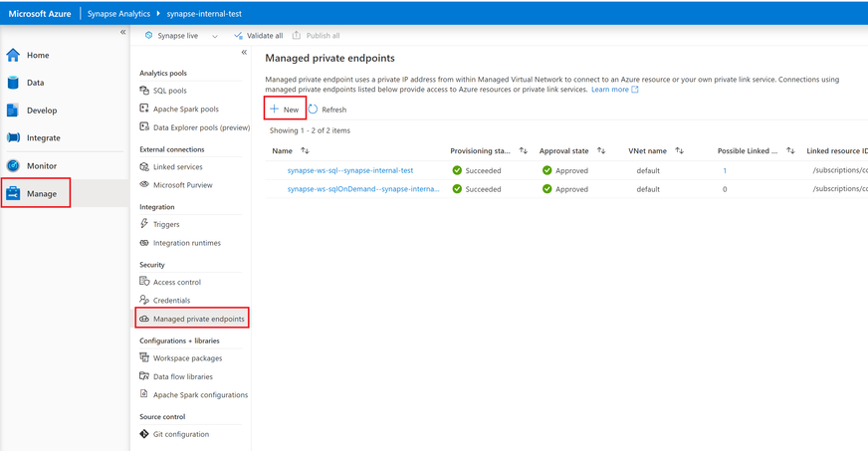Go to Develop in the navigation
The image size is (868, 451).
point(42,111)
